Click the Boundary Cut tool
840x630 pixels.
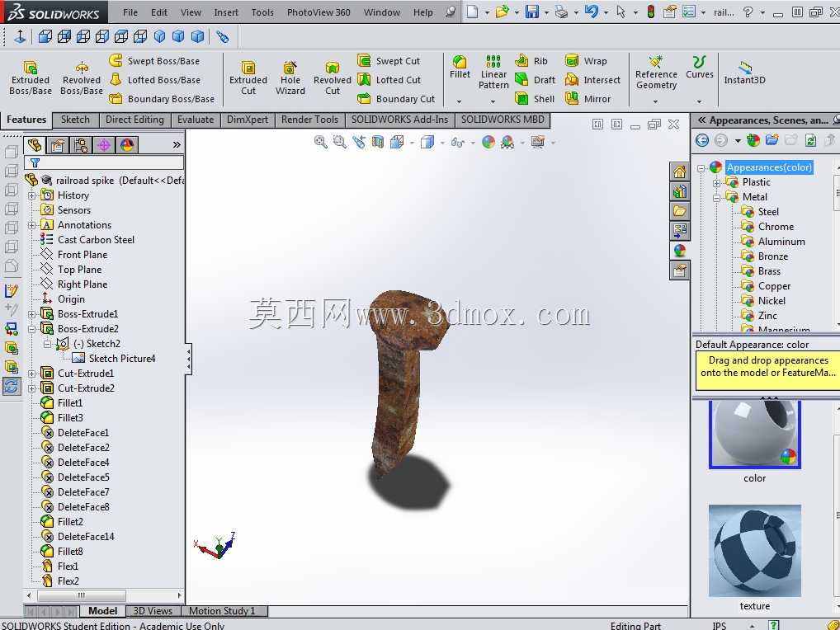pos(396,98)
